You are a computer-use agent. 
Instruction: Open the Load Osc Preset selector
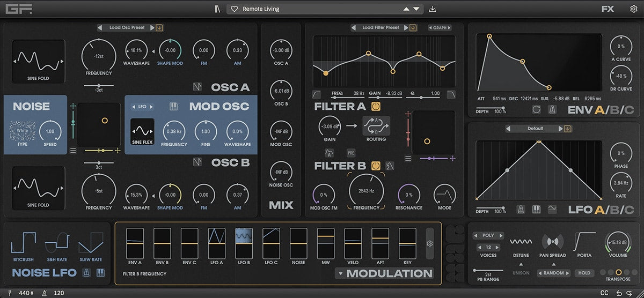[127, 28]
